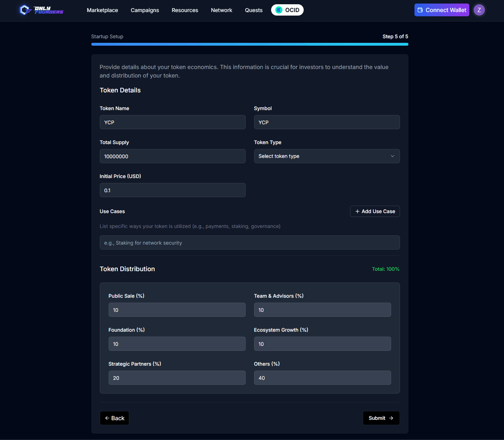Click Add Use Case button
The width and height of the screenshot is (504, 440).
coord(375,211)
